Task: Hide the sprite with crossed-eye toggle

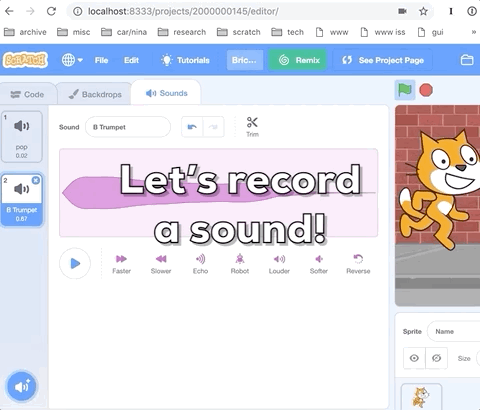Action: tap(436, 358)
